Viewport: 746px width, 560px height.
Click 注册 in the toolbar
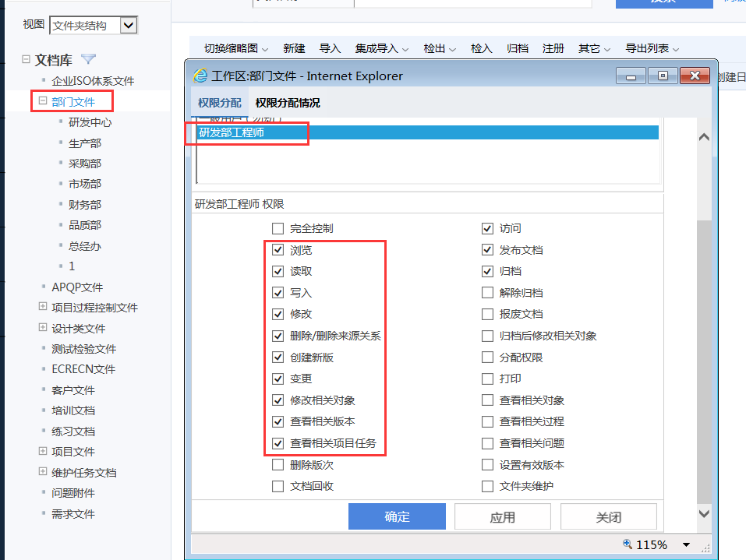pos(553,48)
